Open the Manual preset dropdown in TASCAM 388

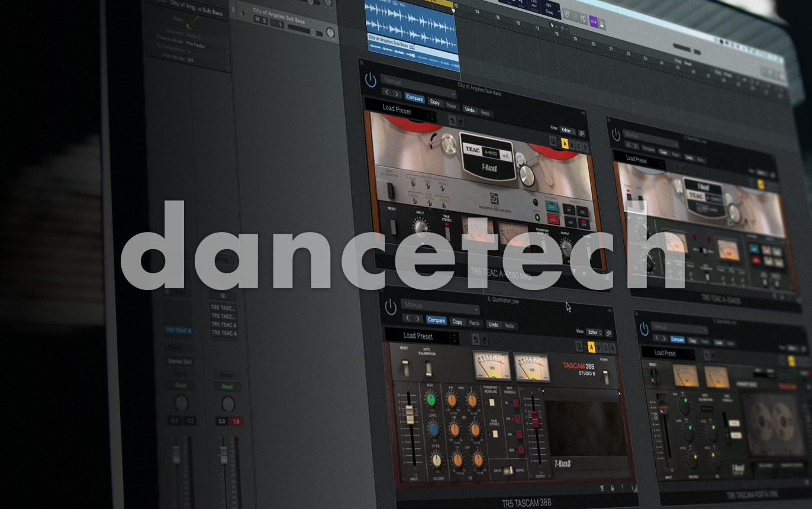440,308
